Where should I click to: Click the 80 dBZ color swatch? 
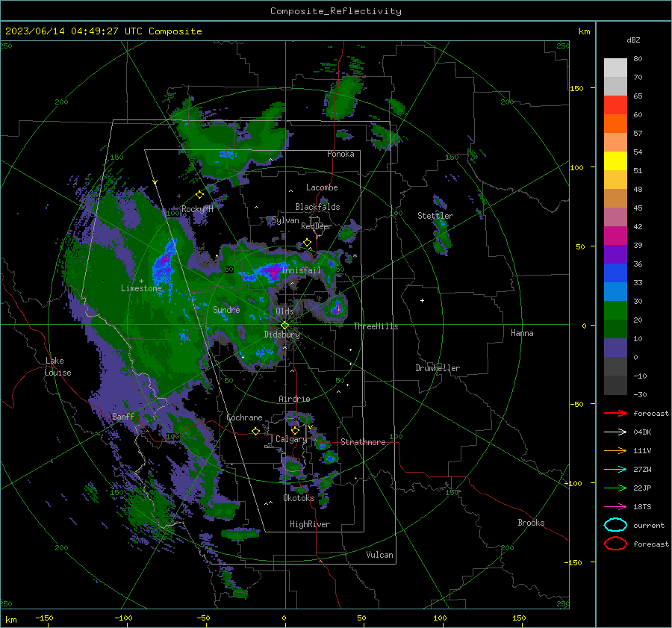coord(615,67)
